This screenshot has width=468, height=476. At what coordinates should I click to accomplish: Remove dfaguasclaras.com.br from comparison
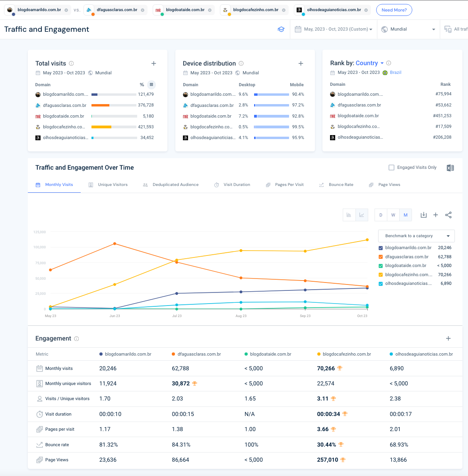pyautogui.click(x=143, y=10)
